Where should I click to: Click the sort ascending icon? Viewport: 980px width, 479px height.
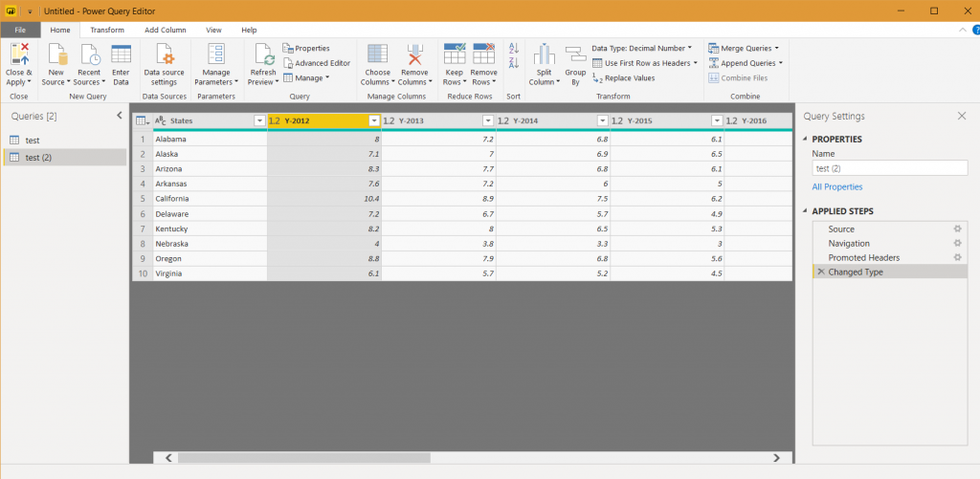click(x=513, y=49)
